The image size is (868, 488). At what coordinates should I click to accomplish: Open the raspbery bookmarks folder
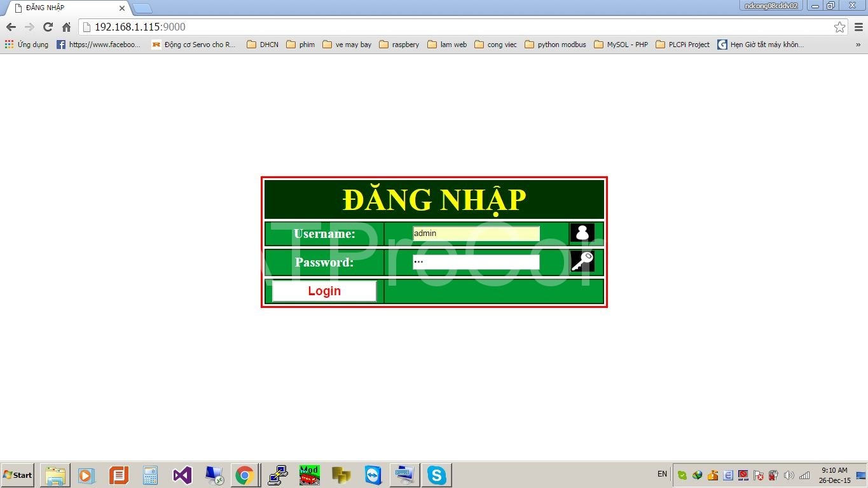399,45
